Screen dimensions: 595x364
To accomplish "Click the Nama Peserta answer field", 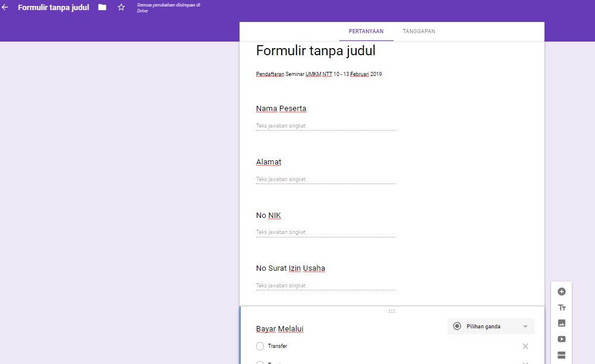I will click(x=325, y=125).
